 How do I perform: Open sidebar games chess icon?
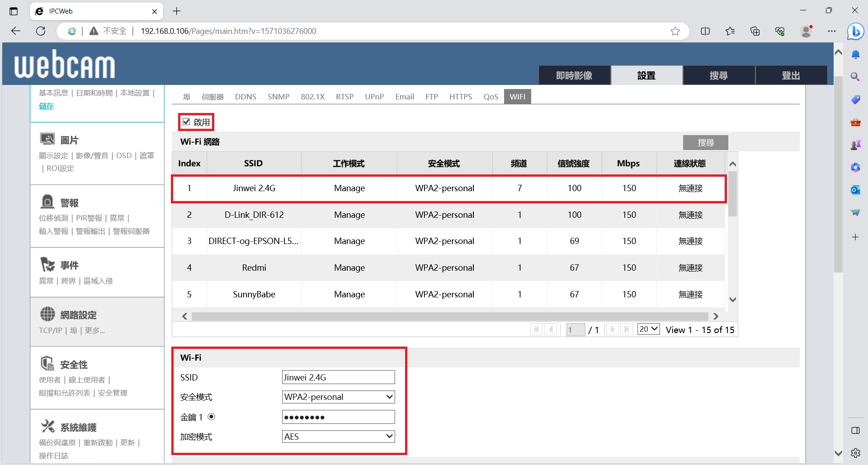click(x=855, y=145)
